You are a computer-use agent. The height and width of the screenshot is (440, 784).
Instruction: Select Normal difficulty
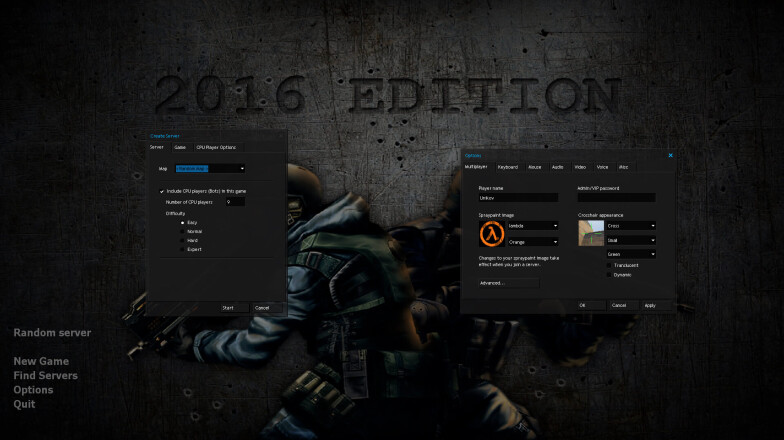182,232
